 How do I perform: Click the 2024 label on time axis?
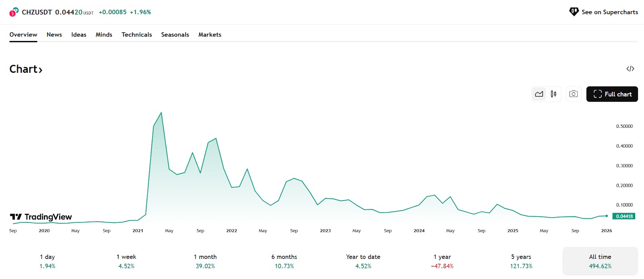419,231
